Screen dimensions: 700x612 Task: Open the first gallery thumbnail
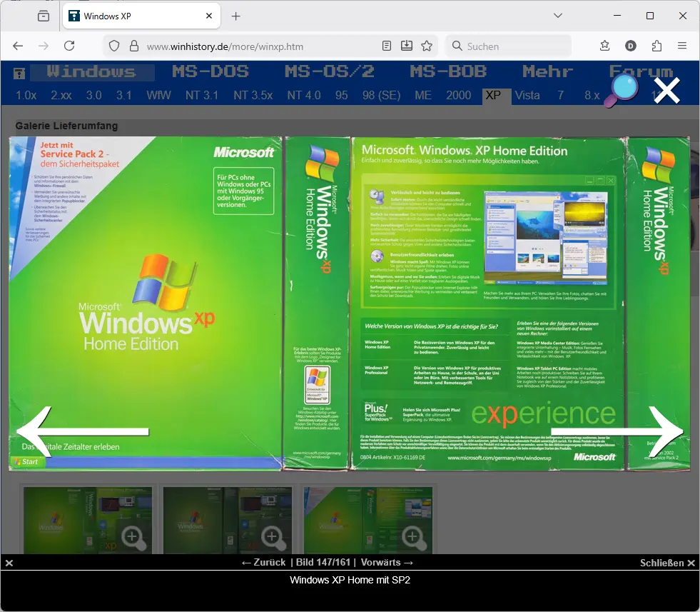(87, 520)
